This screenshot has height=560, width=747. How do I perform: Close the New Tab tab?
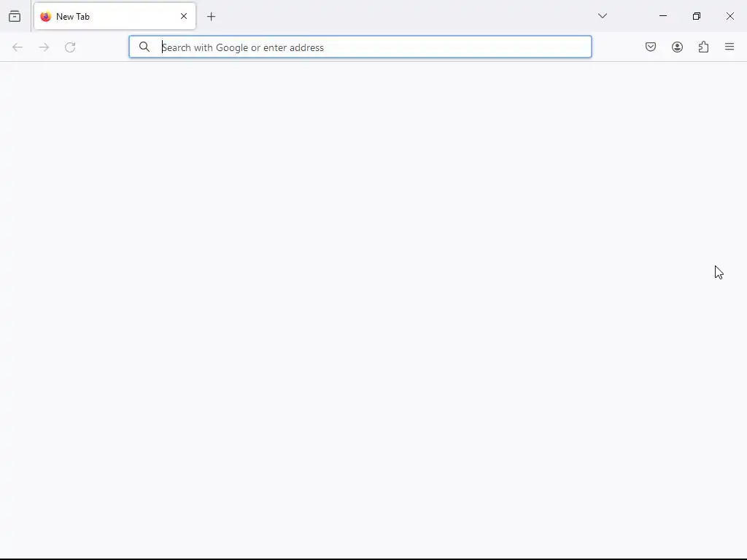184,16
